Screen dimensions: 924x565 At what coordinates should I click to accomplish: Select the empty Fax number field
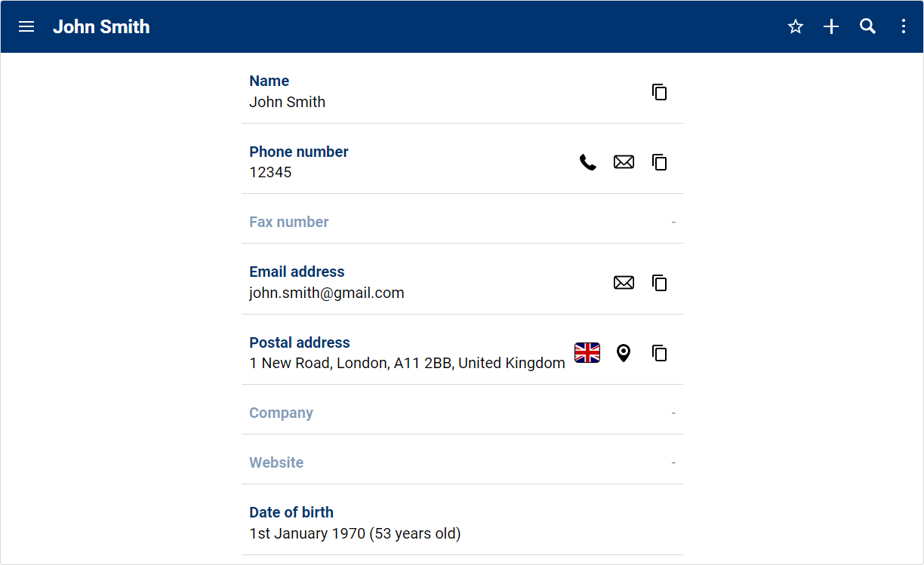point(462,222)
